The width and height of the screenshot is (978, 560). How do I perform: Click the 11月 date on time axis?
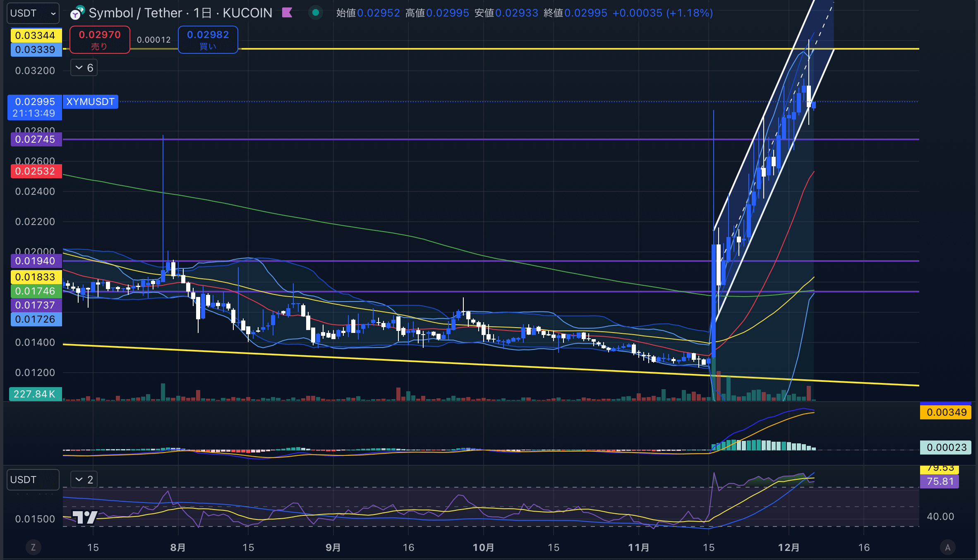(638, 548)
